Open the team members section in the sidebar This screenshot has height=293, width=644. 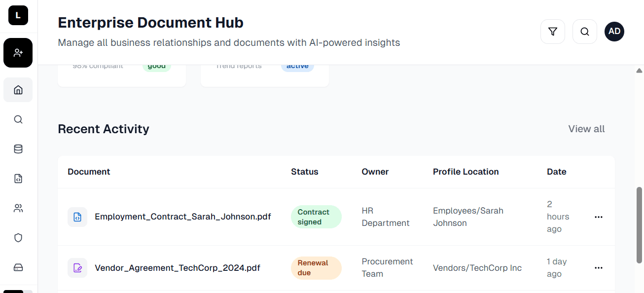point(18,208)
